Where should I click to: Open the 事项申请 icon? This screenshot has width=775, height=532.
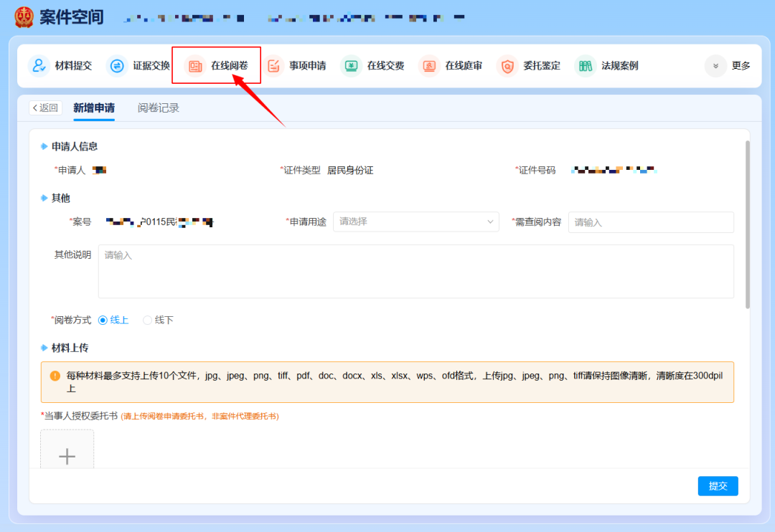[273, 66]
